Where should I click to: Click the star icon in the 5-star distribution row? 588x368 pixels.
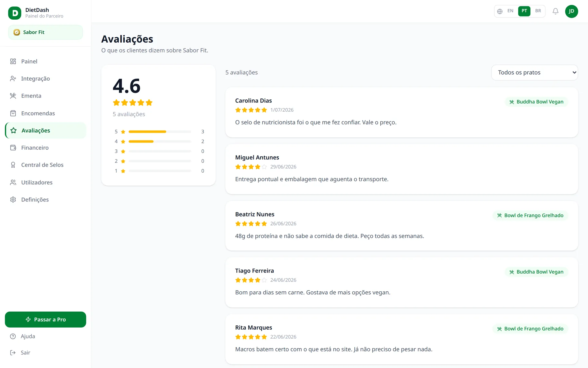[123, 132]
